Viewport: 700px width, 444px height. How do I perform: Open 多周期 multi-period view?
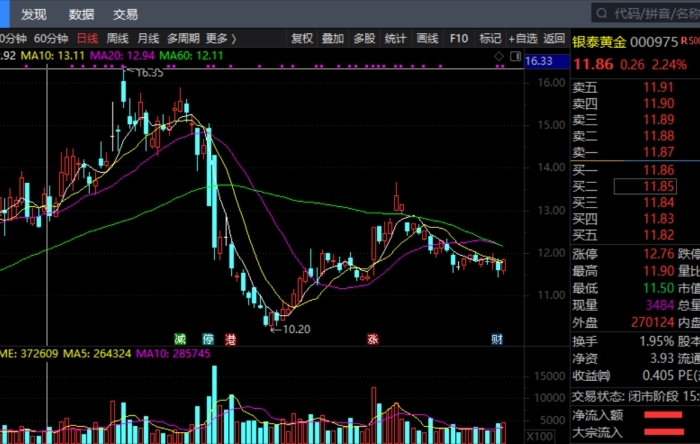183,39
